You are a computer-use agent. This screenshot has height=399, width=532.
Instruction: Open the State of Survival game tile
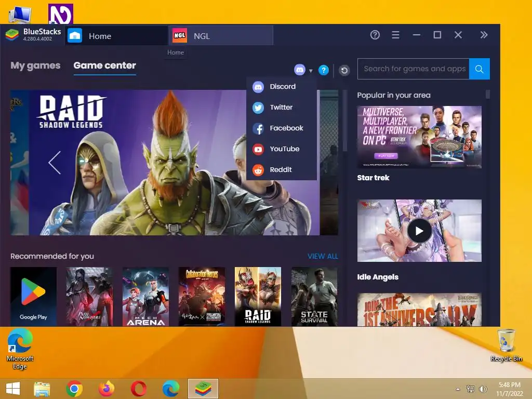[314, 297]
